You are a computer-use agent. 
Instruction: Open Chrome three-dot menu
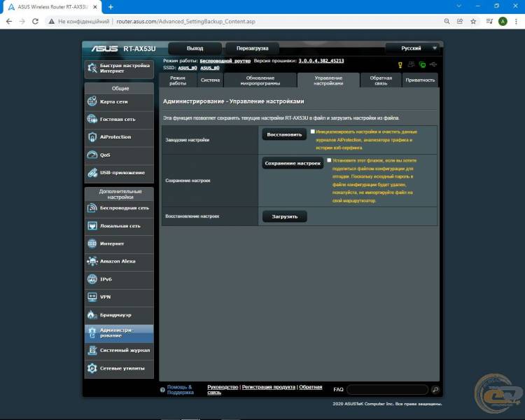pyautogui.click(x=516, y=22)
